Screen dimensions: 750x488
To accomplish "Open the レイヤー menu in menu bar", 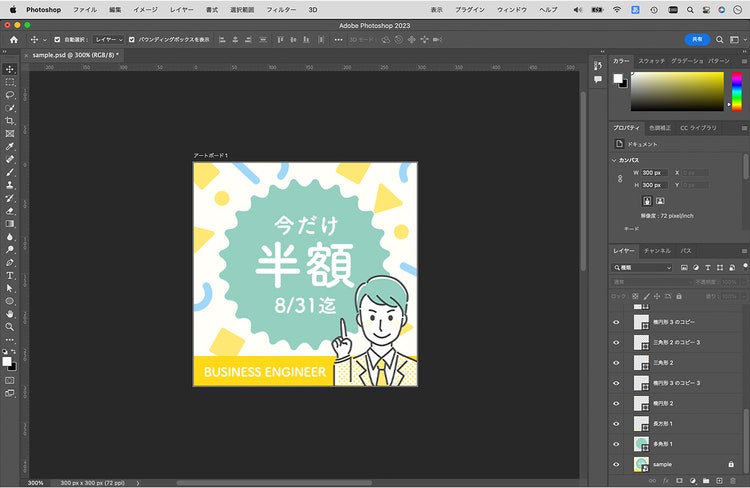I will 182,10.
